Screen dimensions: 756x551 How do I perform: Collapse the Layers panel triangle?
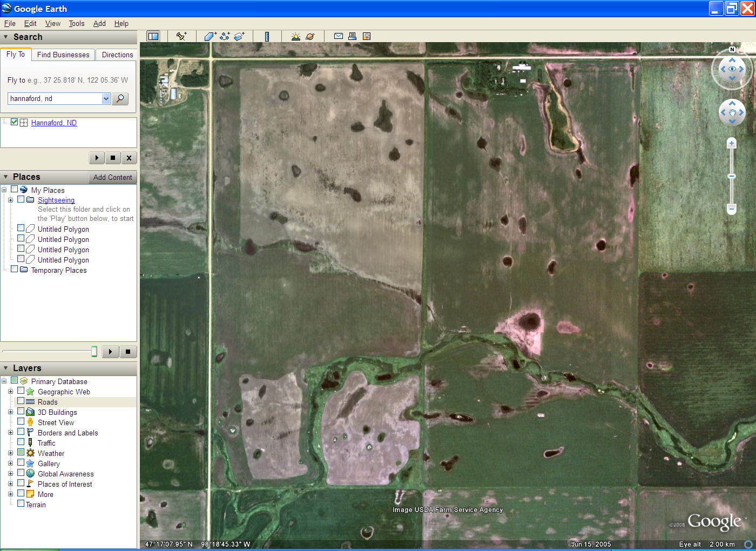6,368
